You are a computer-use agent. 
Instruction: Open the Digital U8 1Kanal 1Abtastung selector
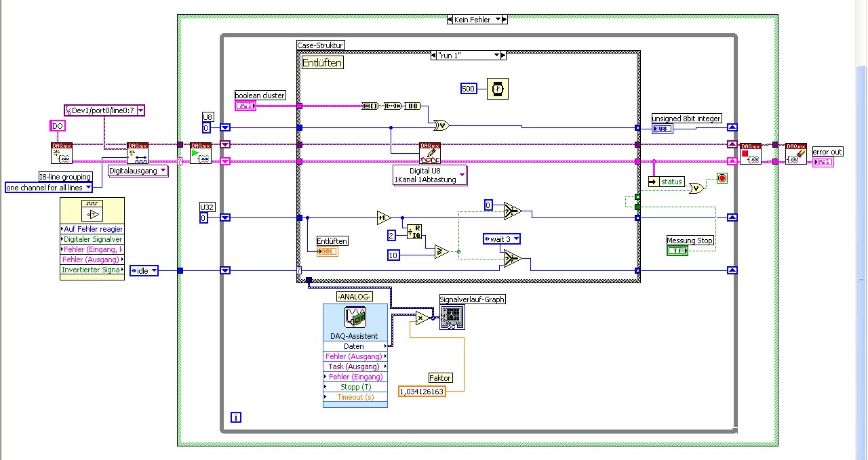click(462, 175)
